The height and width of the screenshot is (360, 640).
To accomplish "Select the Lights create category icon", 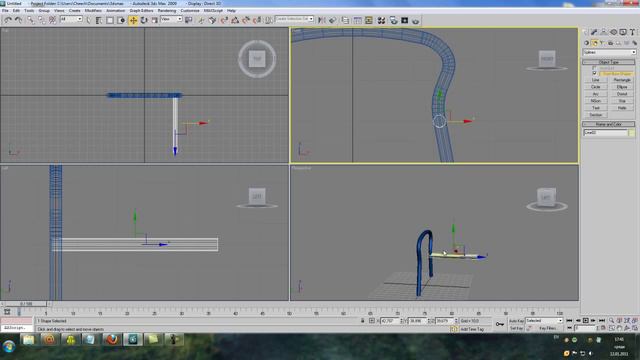I will 602,42.
